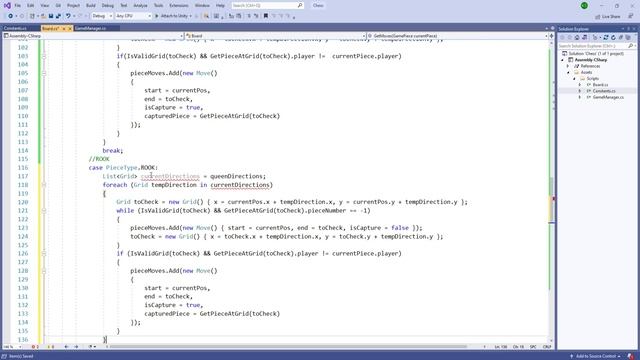Select GameManager.cs in Solution Explorer
The width and height of the screenshot is (640, 360).
(608, 97)
